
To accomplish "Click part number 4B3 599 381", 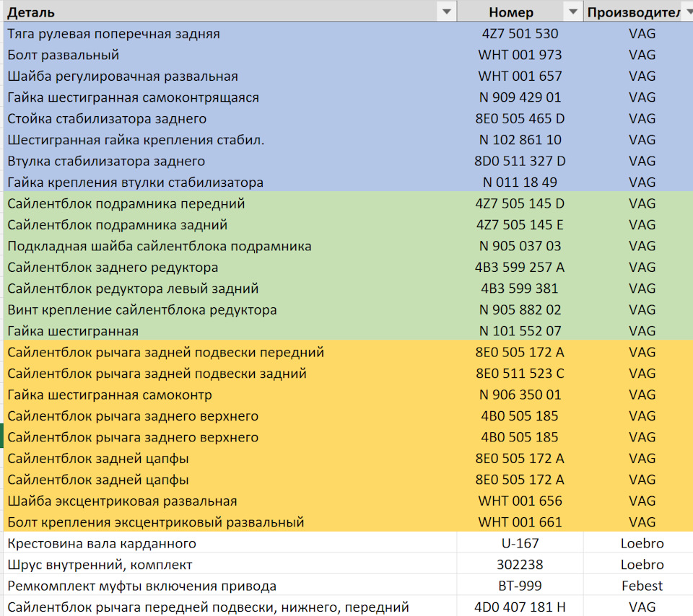I will coord(520,289).
